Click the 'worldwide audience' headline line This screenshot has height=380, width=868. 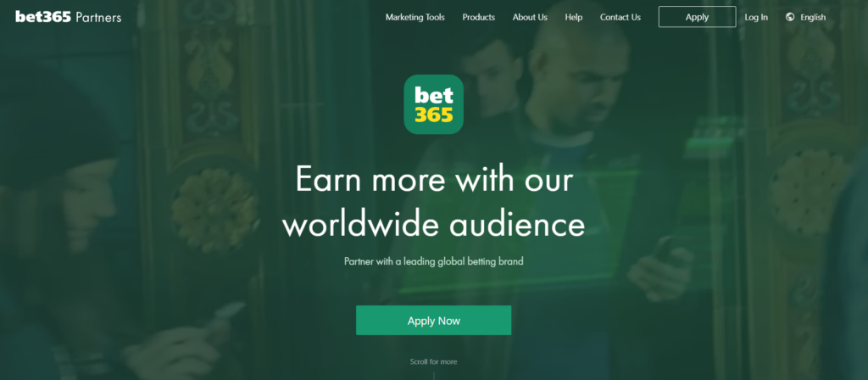[434, 224]
